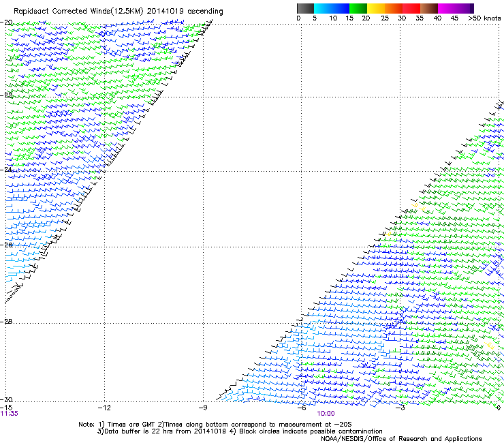This screenshot has height=443, width=504.
Task: Click the date '20141019' in the title
Action: point(166,12)
